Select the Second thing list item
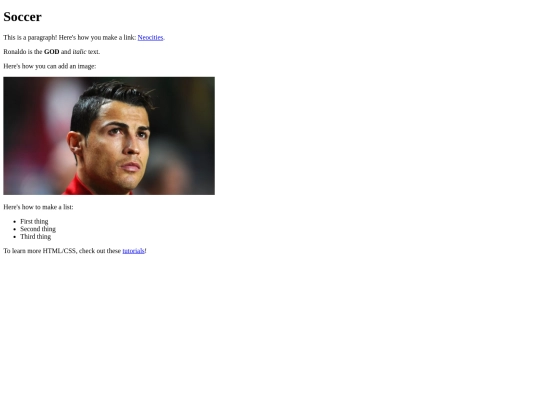The width and height of the screenshot is (540, 405). click(x=38, y=229)
